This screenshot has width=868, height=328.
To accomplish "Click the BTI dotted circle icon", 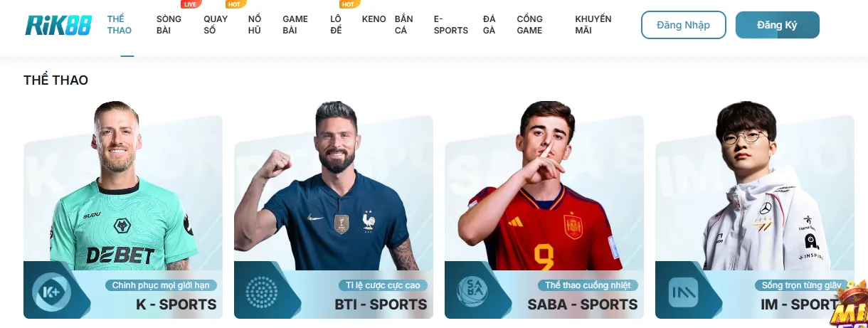I will [262, 292].
